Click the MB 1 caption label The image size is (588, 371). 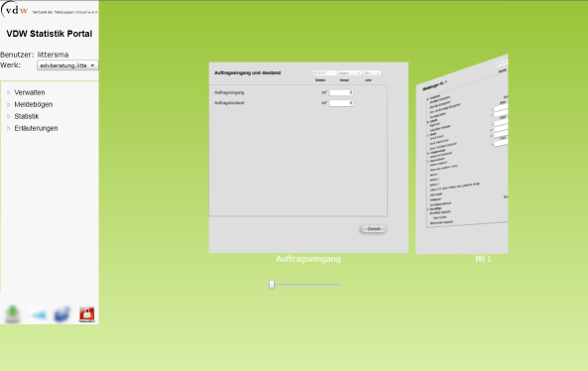coord(483,259)
